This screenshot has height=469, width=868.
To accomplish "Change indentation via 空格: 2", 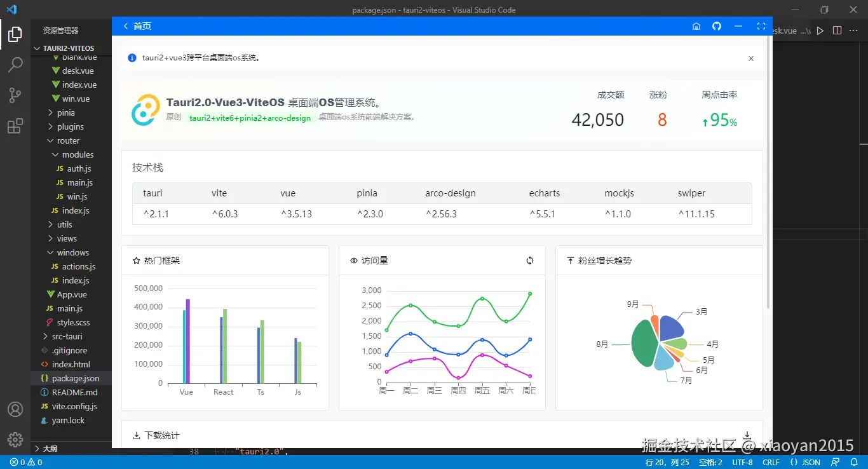I will coord(710,463).
